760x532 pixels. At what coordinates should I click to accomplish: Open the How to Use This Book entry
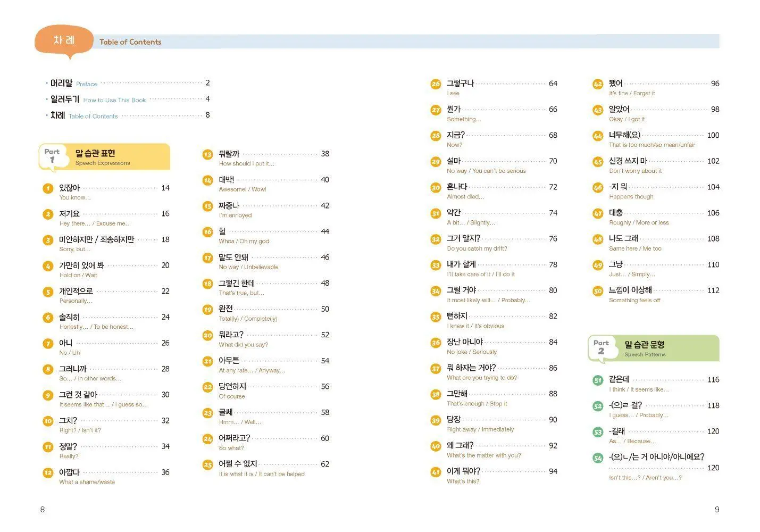point(128,99)
